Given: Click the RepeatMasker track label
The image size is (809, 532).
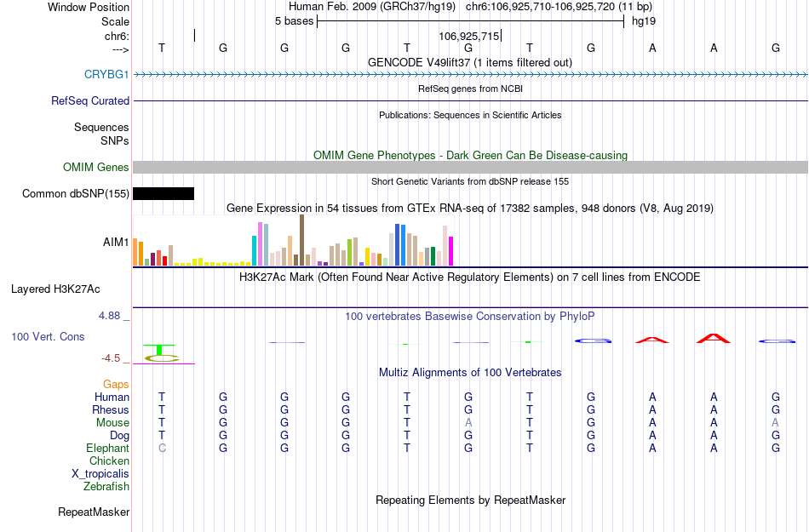Looking at the screenshot, I should pos(94,512).
